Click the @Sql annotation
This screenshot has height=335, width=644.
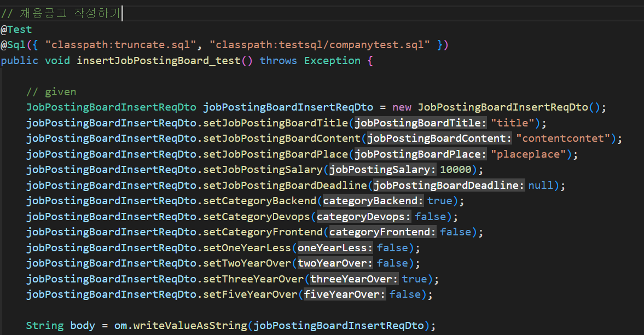point(13,45)
